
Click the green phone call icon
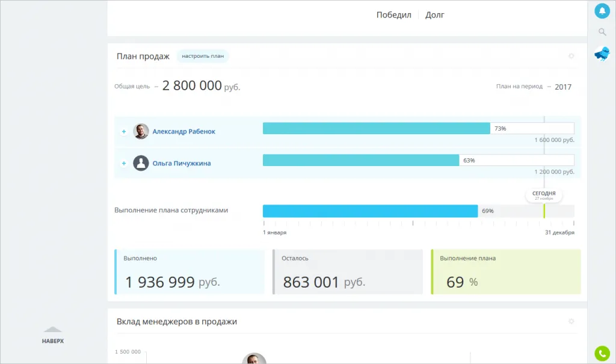pos(602,353)
